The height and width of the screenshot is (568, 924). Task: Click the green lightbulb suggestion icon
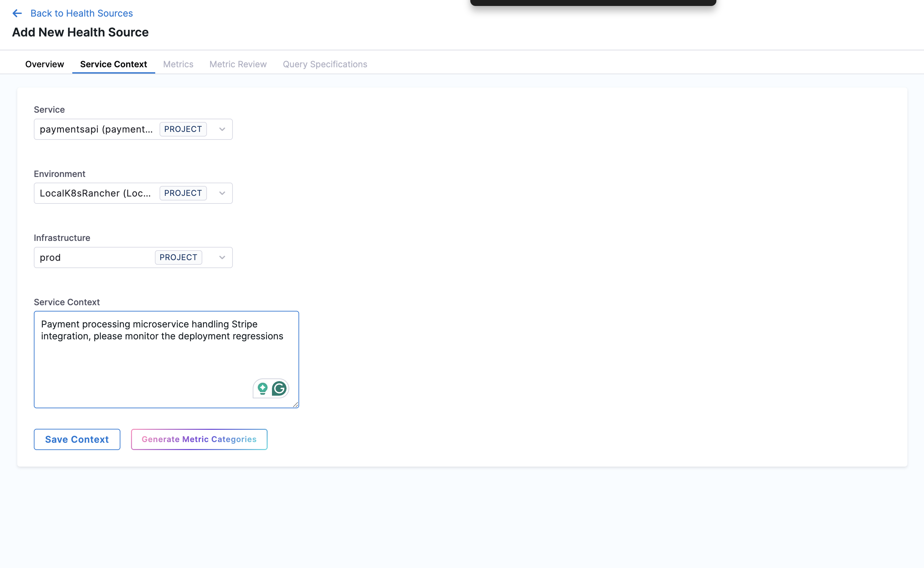263,388
